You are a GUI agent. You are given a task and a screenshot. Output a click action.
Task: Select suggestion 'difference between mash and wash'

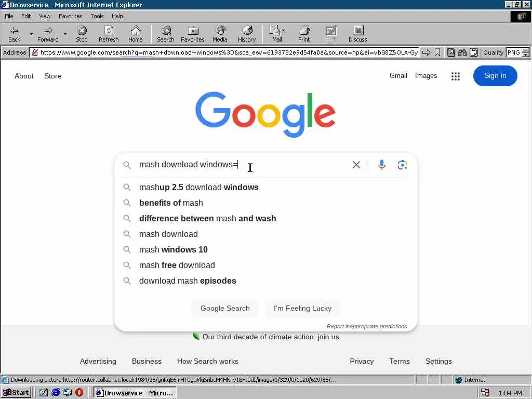tap(266, 219)
